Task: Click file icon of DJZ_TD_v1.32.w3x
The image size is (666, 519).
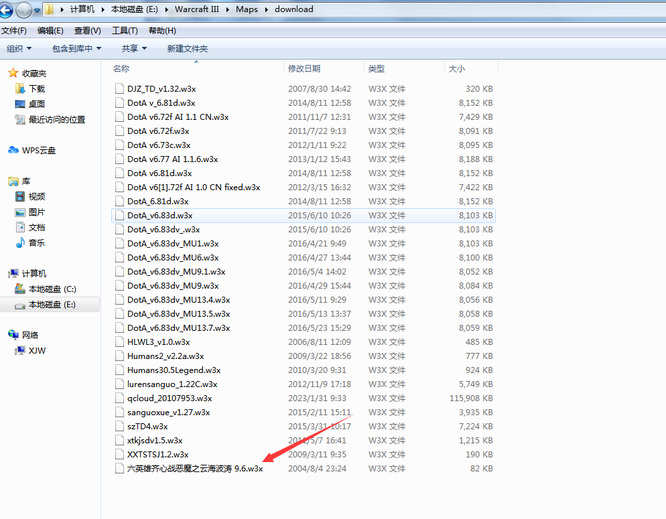Action: pyautogui.click(x=119, y=89)
